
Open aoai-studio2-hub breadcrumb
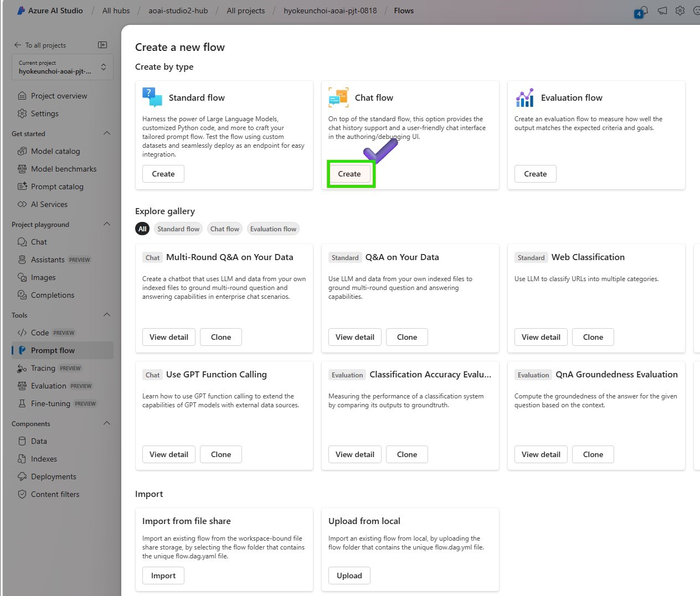(178, 11)
